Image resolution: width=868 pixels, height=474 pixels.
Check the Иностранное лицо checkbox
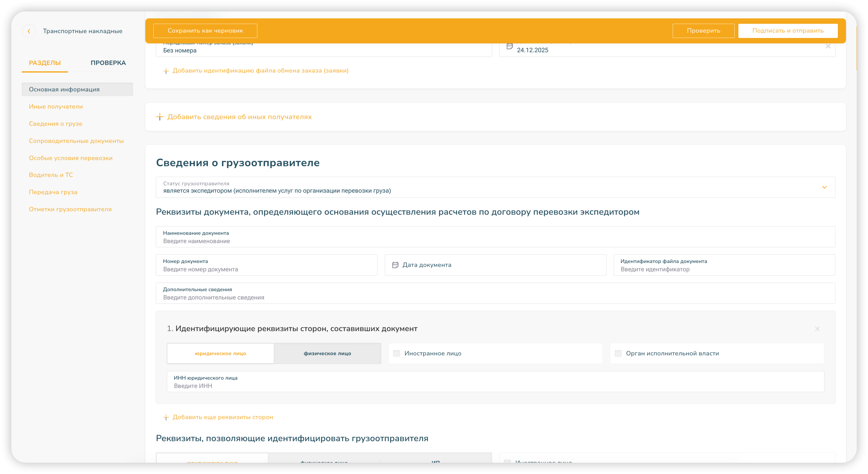coord(397,353)
